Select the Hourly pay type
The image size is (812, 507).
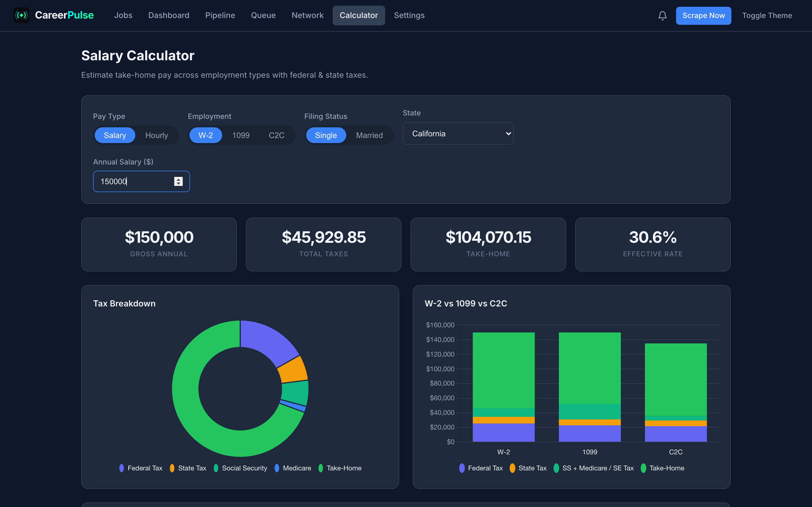pyautogui.click(x=156, y=135)
